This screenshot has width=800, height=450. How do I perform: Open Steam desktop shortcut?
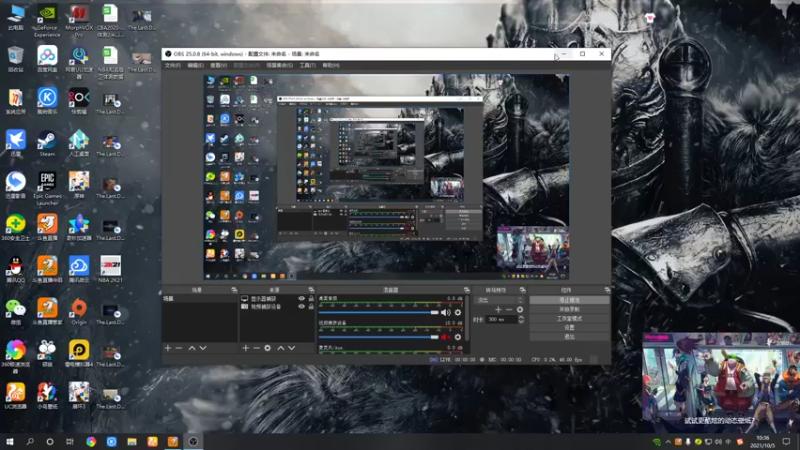[x=47, y=144]
